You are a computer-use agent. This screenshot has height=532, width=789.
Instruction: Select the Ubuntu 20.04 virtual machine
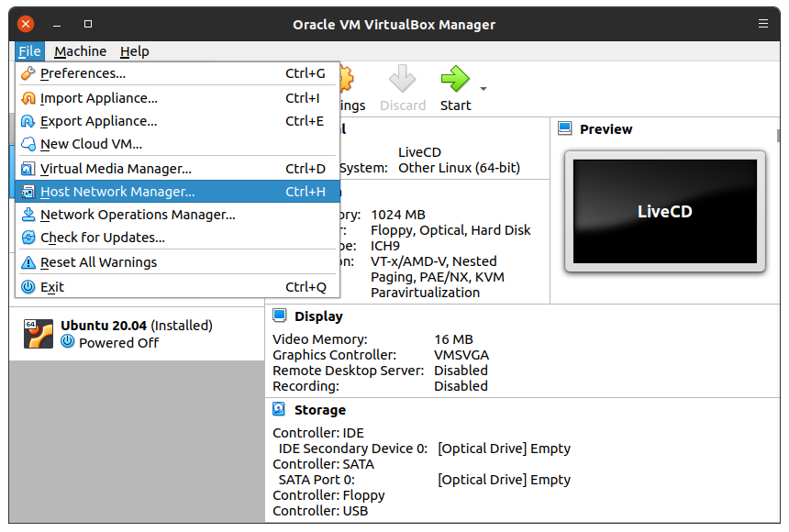pyautogui.click(x=136, y=334)
